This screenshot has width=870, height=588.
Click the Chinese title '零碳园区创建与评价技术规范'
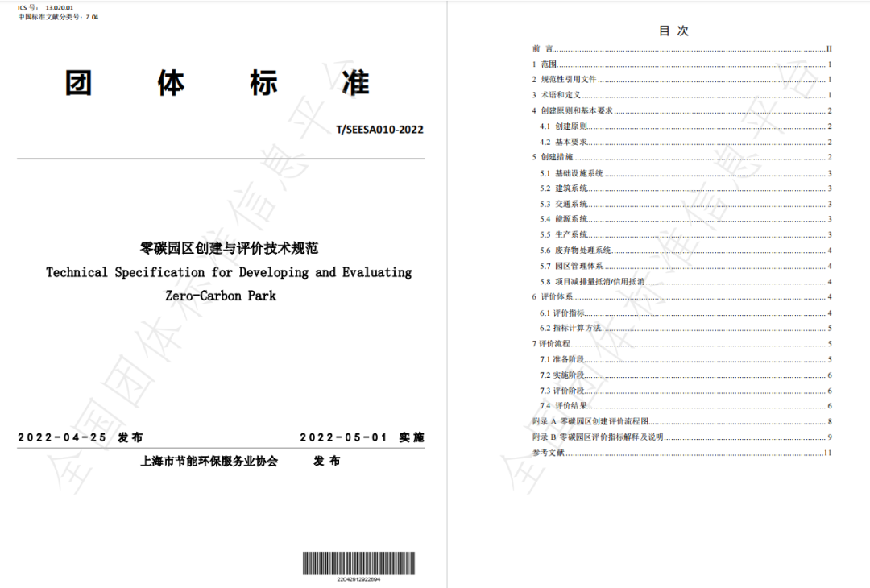pos(229,248)
